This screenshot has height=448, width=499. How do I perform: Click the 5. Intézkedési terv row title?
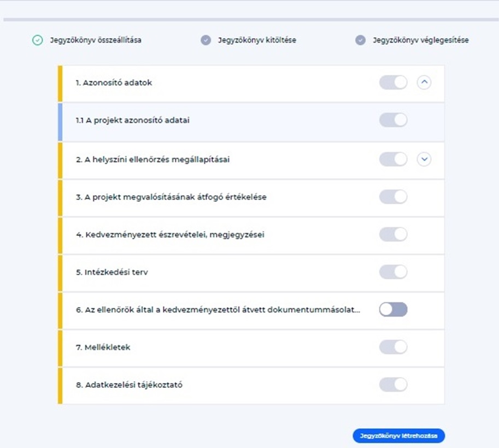pyautogui.click(x=111, y=272)
